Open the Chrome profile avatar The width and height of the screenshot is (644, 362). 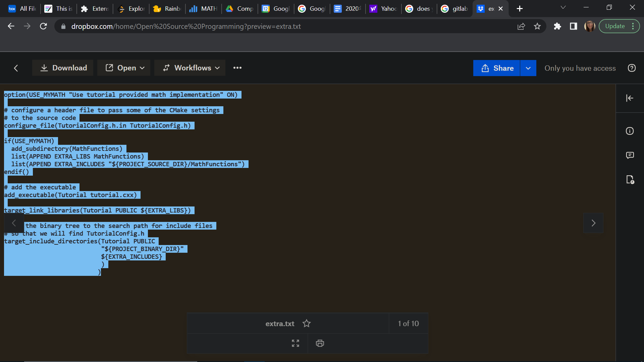pos(590,26)
